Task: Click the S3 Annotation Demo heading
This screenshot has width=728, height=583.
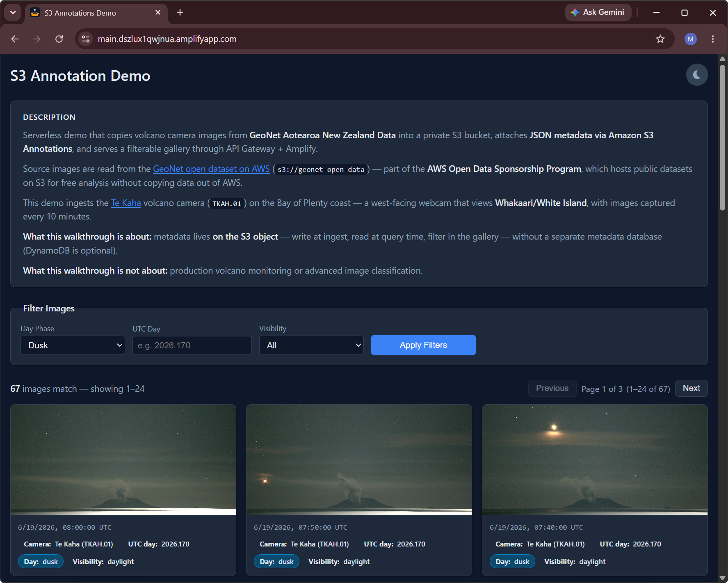Action: 80,76
